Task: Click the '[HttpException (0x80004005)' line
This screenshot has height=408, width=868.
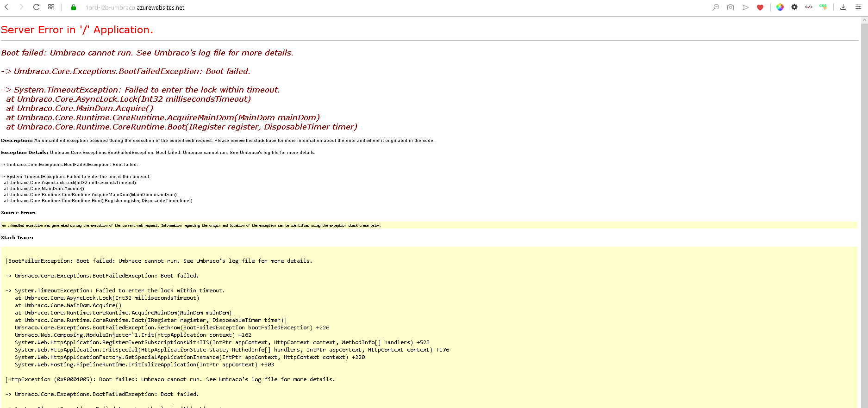Action: pyautogui.click(x=170, y=379)
